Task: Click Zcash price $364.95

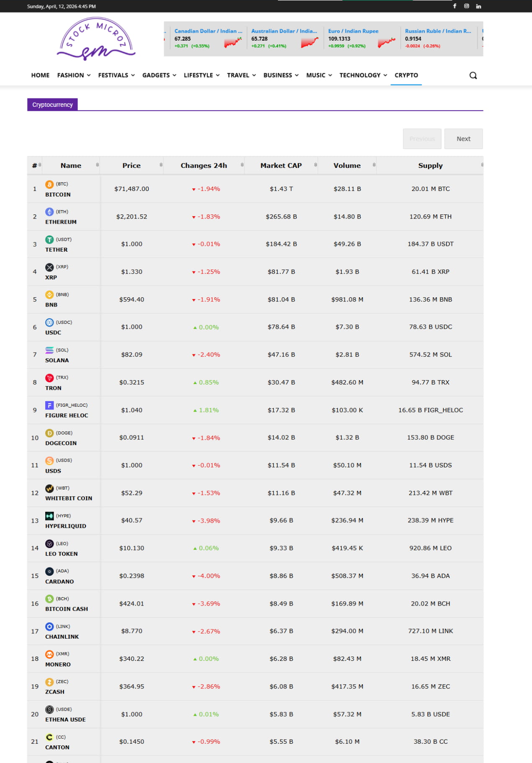Action: pyautogui.click(x=131, y=686)
